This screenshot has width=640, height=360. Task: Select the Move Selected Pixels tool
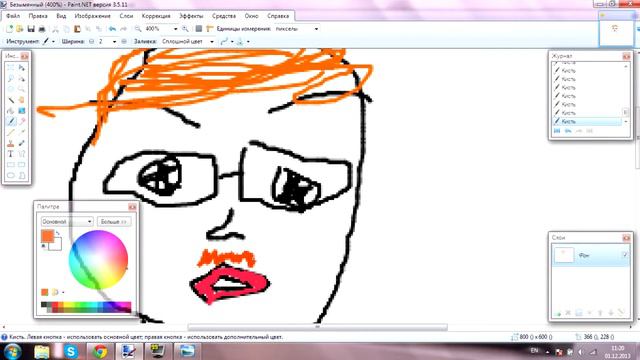coord(22,67)
